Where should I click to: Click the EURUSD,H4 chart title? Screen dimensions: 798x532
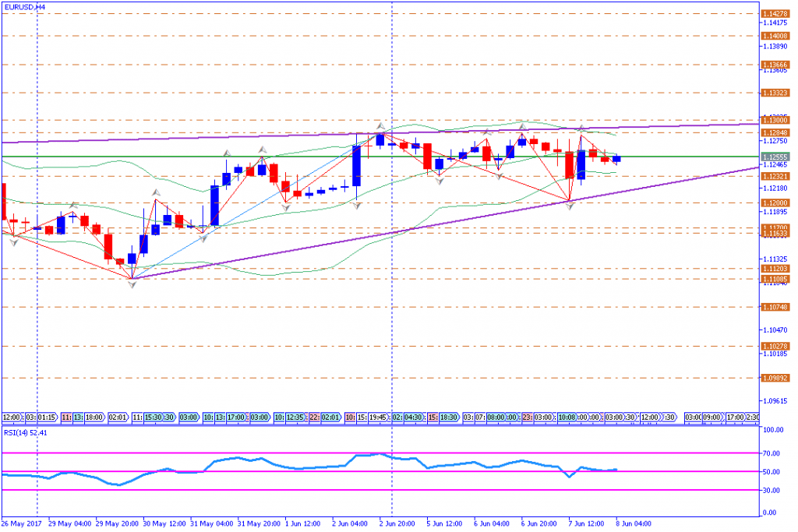point(24,6)
